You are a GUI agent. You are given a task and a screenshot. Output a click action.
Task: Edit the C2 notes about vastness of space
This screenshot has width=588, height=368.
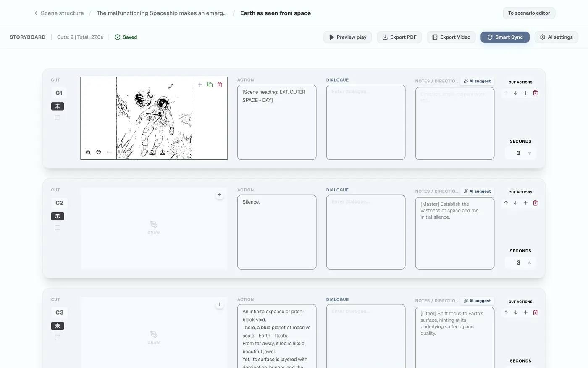click(455, 233)
